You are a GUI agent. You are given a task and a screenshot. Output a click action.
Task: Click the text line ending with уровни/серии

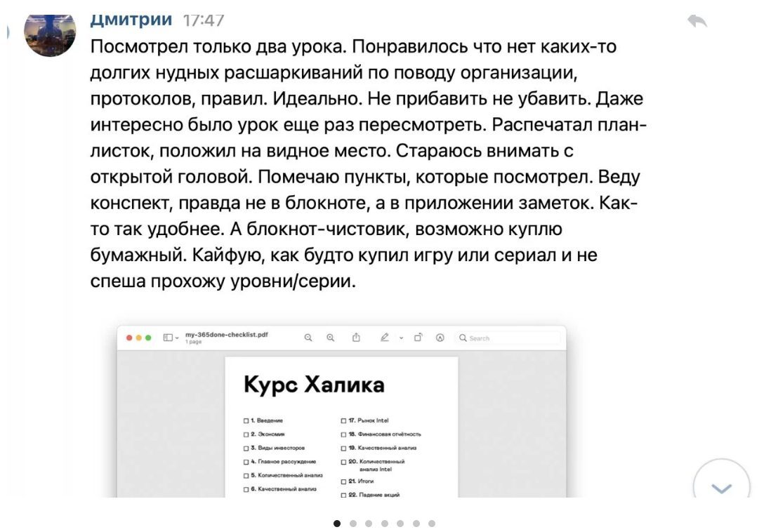(223, 281)
